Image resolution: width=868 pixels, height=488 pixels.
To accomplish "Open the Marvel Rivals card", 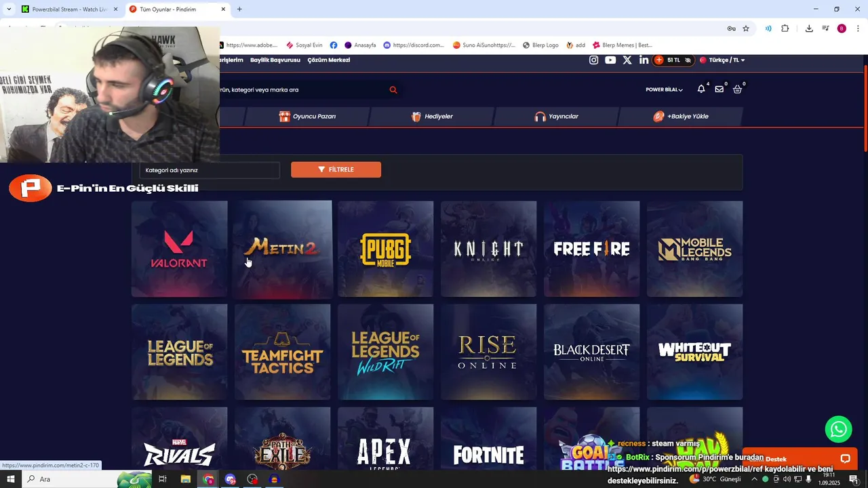I will 180,439.
